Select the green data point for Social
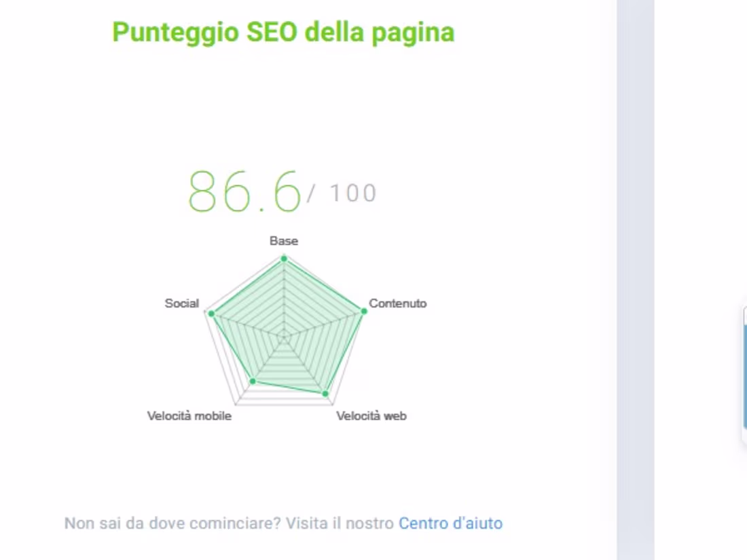This screenshot has width=747, height=560. tap(211, 313)
